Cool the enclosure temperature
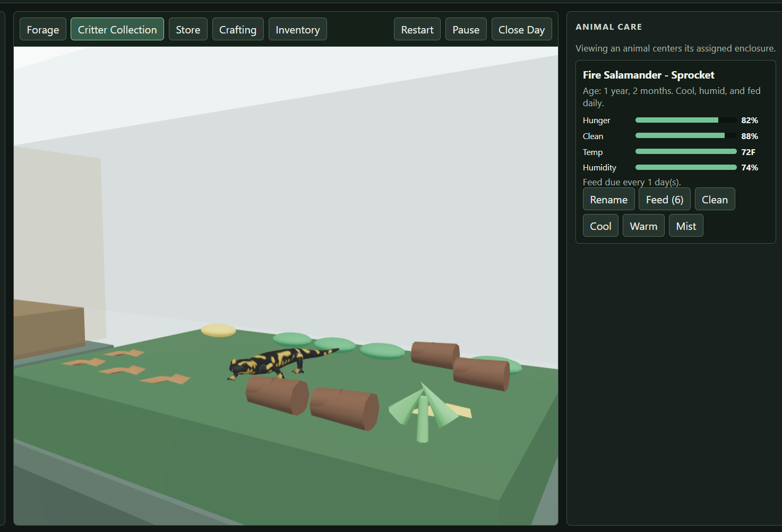This screenshot has width=782, height=532. 600,226
